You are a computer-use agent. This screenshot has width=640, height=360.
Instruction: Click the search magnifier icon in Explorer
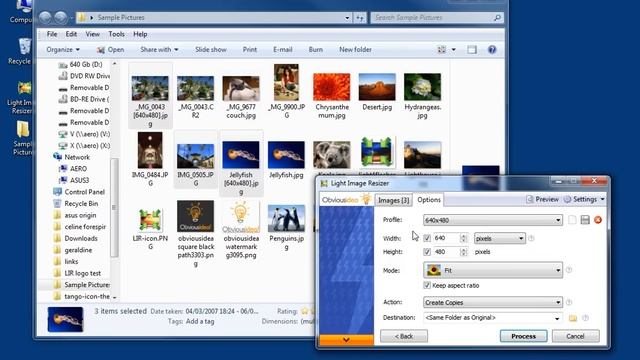(497, 18)
